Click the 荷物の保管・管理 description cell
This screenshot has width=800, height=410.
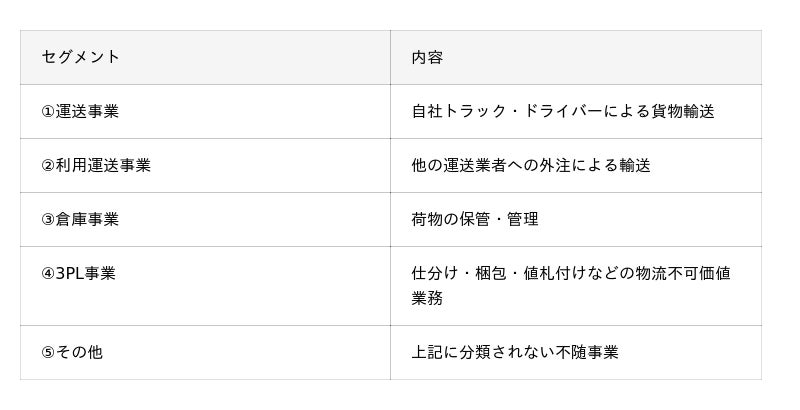click(475, 219)
